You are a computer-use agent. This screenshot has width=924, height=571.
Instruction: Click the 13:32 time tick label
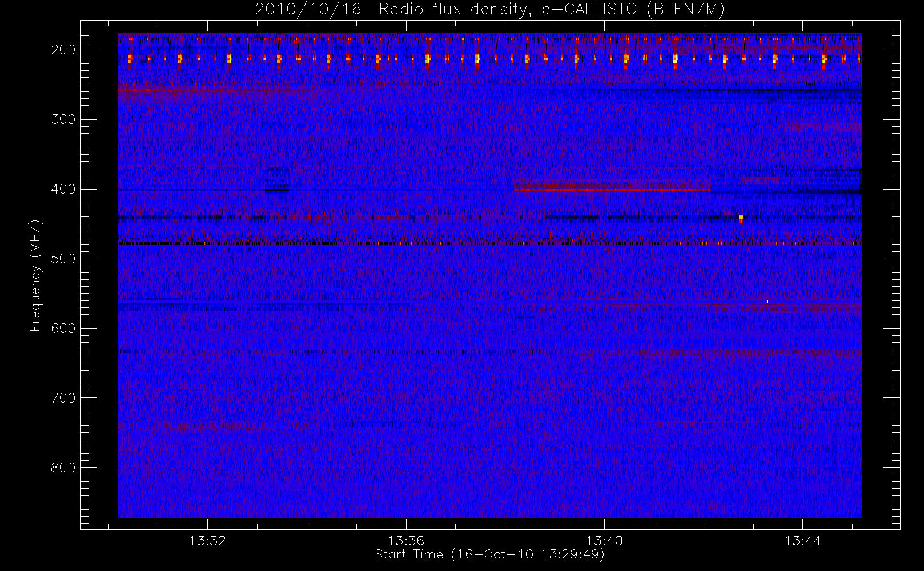pos(207,541)
